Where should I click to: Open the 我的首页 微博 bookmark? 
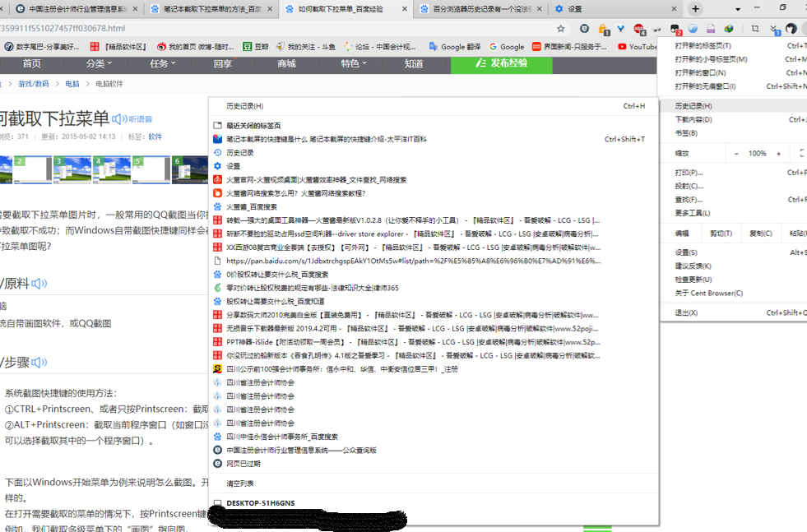[x=196, y=47]
